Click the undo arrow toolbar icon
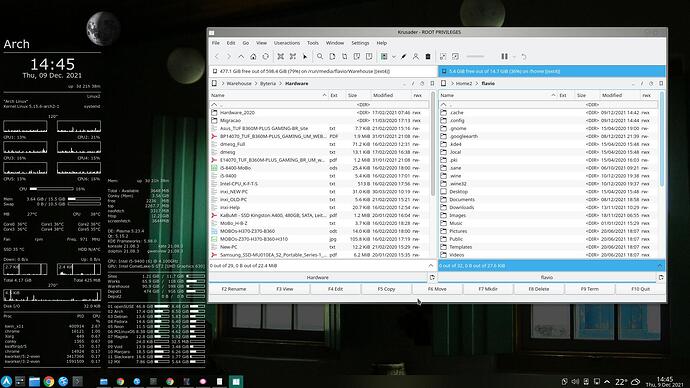This screenshot has height=388, width=690. pyautogui.click(x=524, y=57)
